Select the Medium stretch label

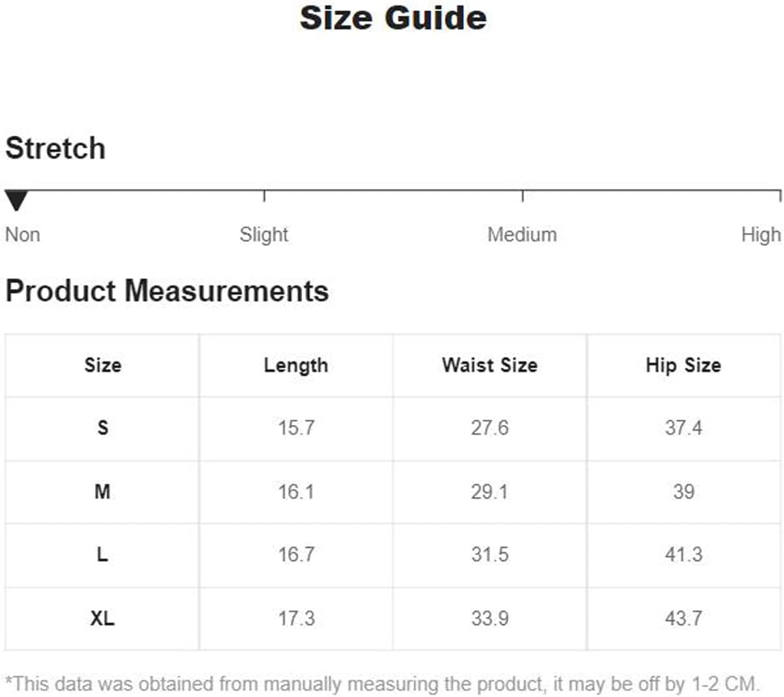tap(522, 234)
